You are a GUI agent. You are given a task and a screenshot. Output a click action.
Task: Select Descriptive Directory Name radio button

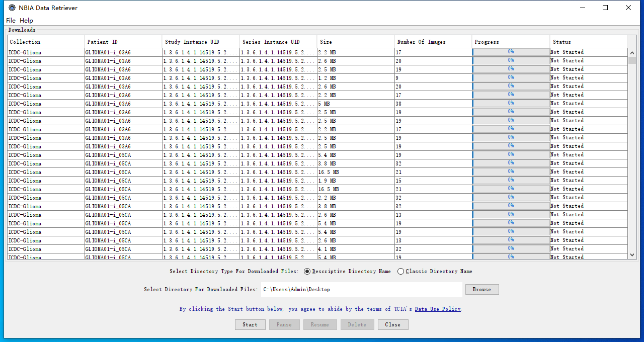[307, 272]
